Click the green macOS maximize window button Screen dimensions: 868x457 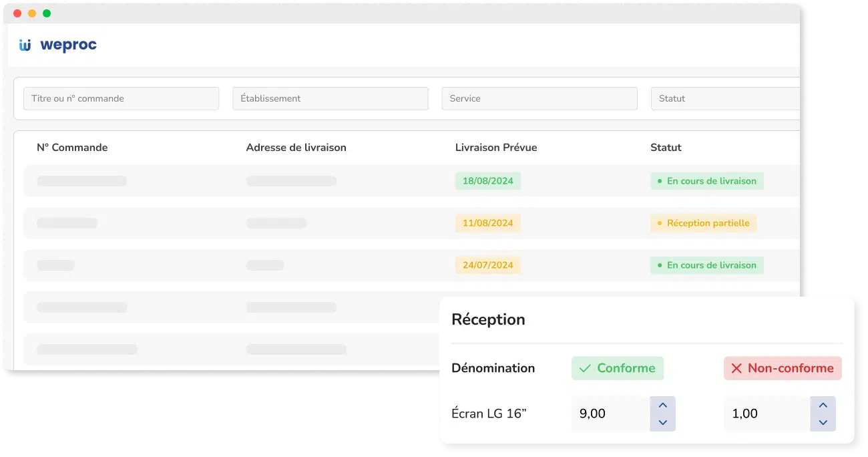tap(47, 13)
